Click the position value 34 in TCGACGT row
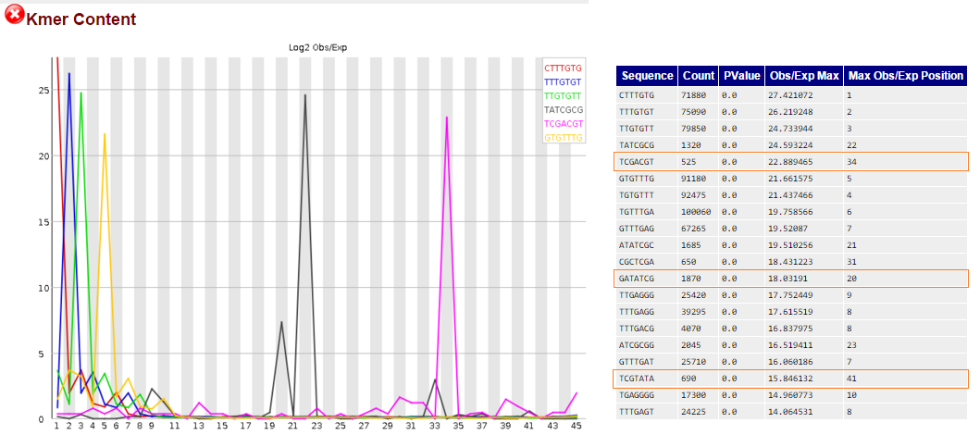 click(x=852, y=161)
